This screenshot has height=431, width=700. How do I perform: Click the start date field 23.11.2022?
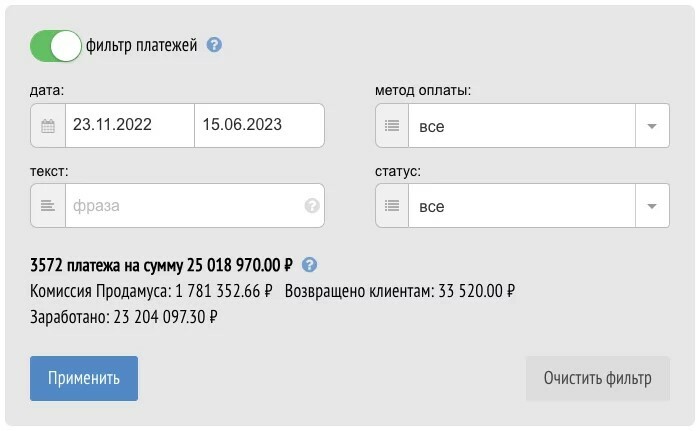tap(130, 126)
